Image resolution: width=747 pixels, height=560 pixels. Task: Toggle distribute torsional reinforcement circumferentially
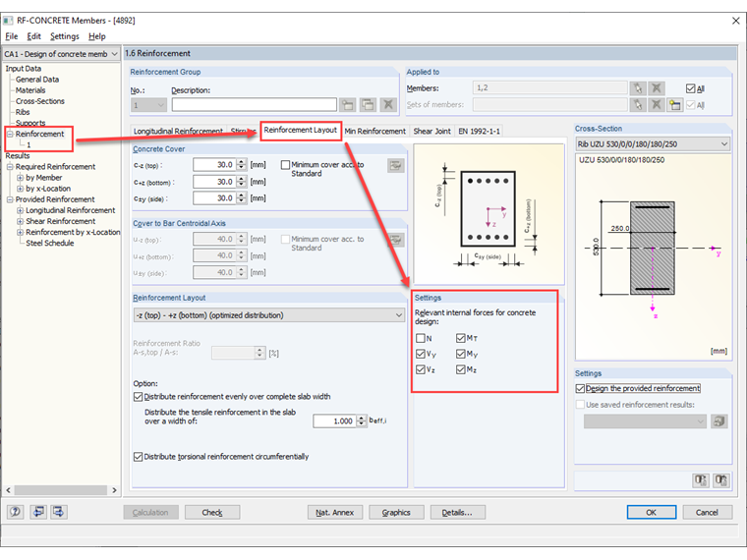[x=139, y=457]
